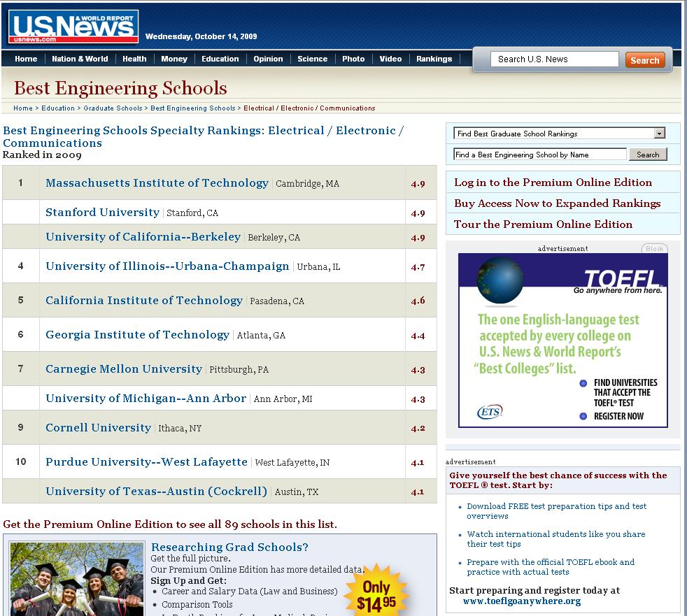Open the Science section
Screen dimensions: 687x616
click(x=313, y=59)
